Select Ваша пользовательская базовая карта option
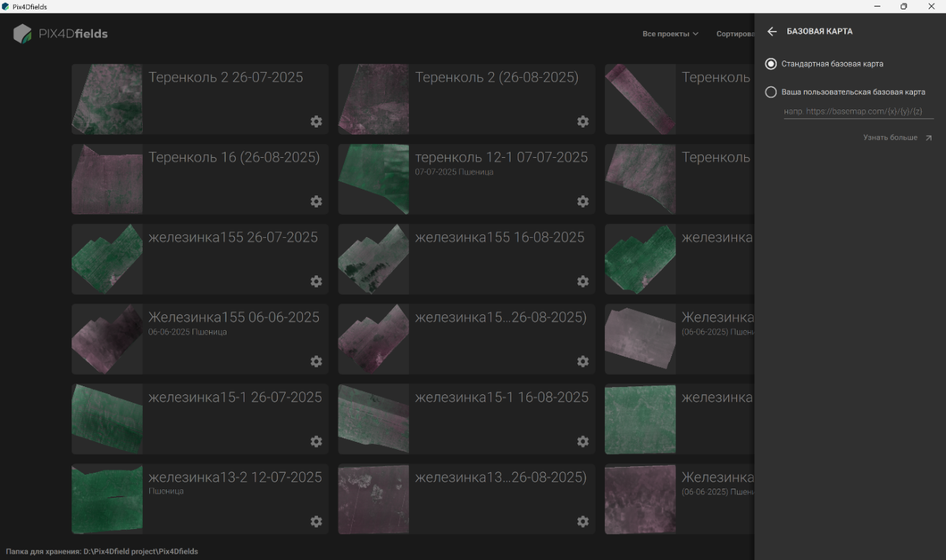The height and width of the screenshot is (560, 946). point(771,92)
